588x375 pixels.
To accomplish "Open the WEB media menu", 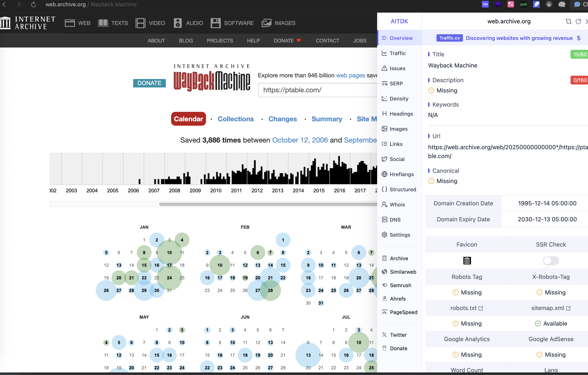I will tap(77, 23).
